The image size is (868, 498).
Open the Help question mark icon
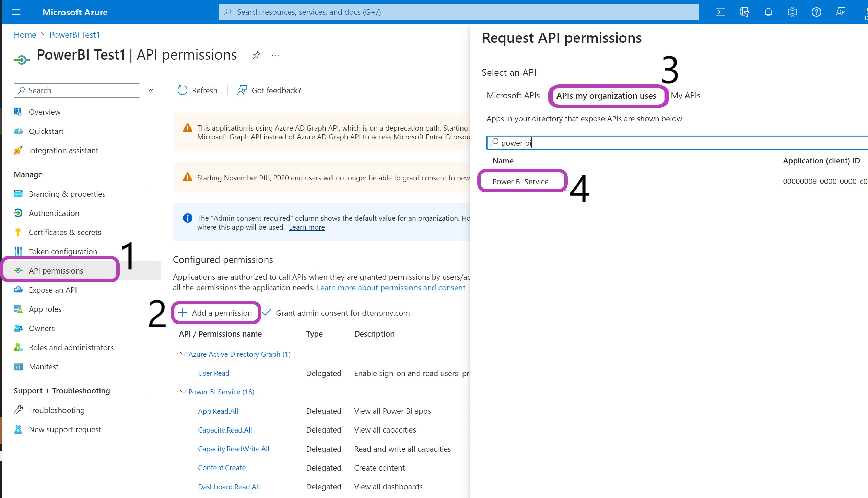(x=816, y=12)
